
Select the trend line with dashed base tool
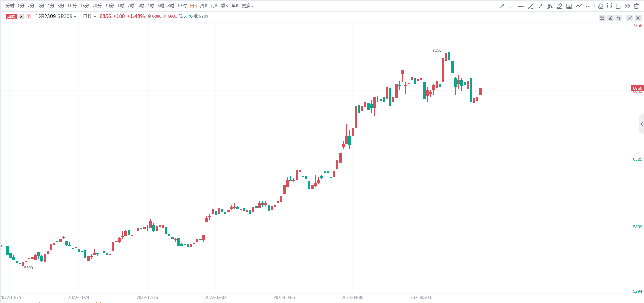(579, 6)
